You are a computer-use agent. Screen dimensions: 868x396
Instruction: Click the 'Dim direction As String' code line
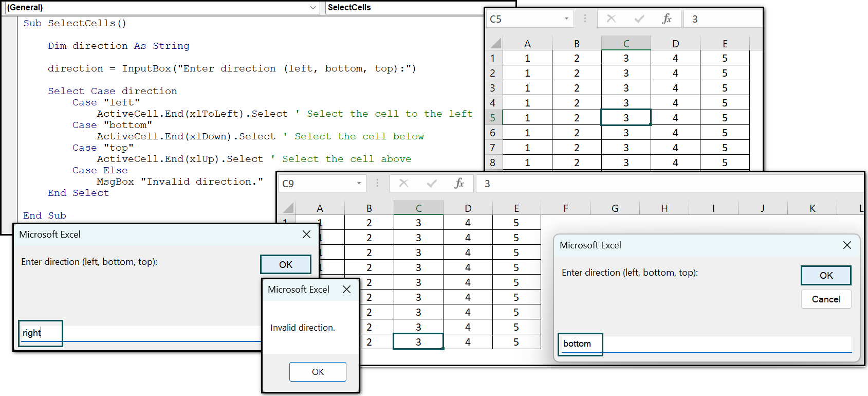[119, 46]
